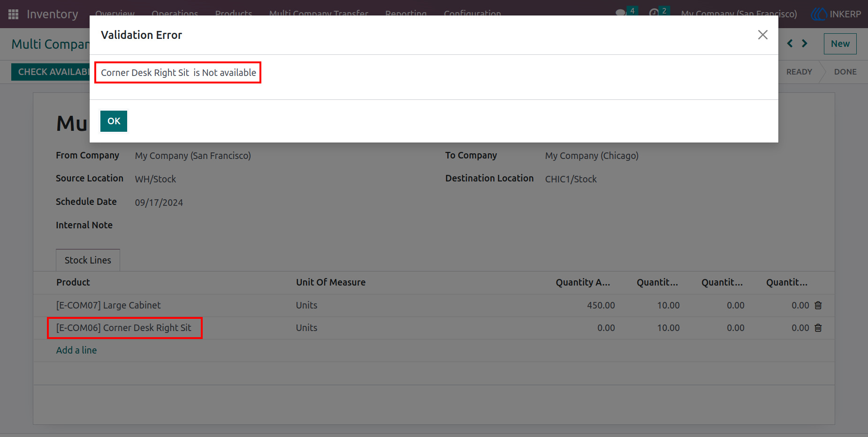The height and width of the screenshot is (437, 868).
Task: Click the Check Availability button
Action: click(51, 72)
